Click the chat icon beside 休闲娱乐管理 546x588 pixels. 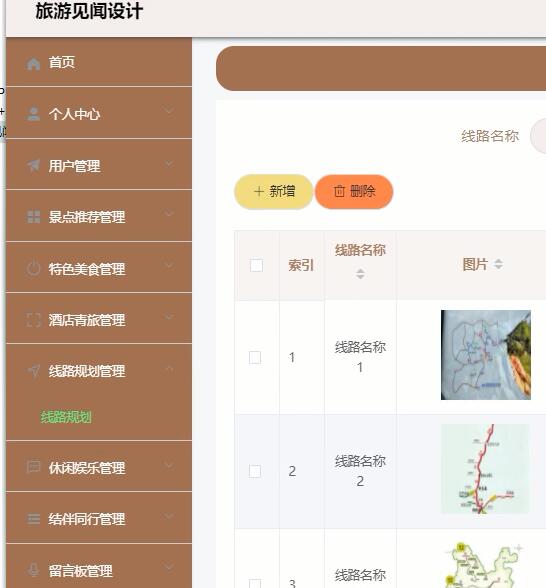pos(33,467)
